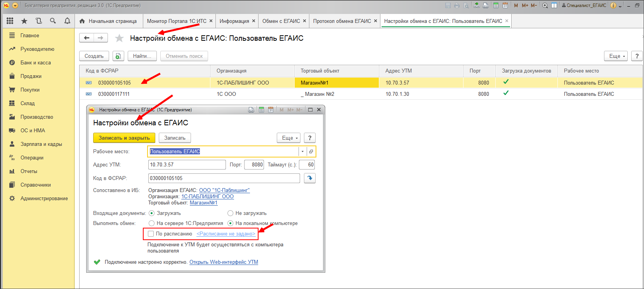
Task: Click the help question button in the list toolbar
Action: [637, 56]
